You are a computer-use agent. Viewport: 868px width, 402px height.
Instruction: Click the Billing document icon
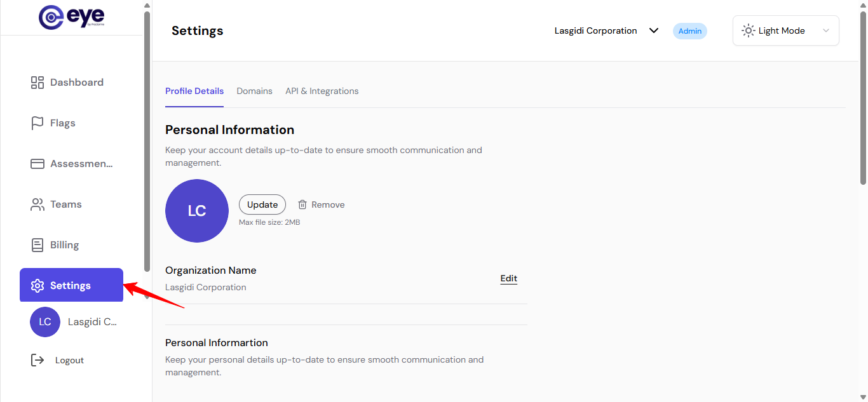[37, 245]
